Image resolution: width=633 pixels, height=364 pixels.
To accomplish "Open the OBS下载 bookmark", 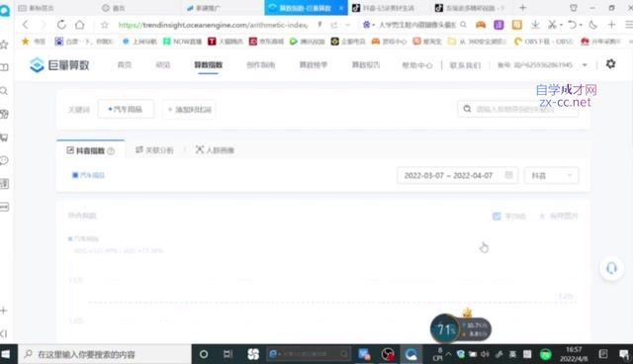I will click(544, 42).
